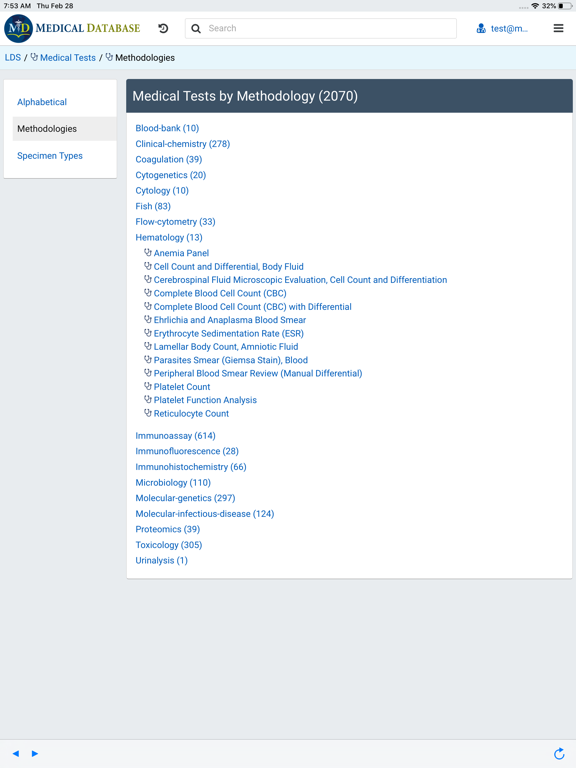Expand Molecular-infectious-disease (124) category
This screenshot has width=576, height=768.
(205, 514)
